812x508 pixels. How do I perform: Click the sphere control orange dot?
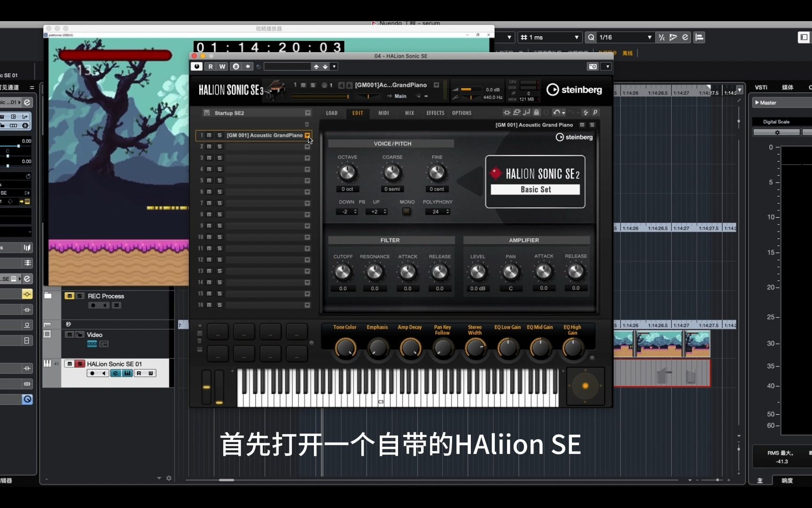click(x=585, y=386)
